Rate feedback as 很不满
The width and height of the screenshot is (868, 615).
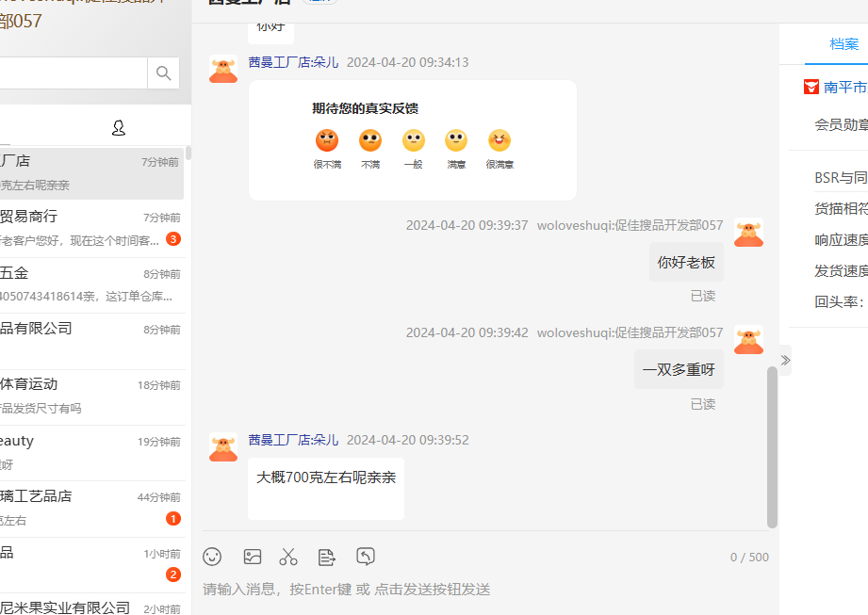[327, 141]
